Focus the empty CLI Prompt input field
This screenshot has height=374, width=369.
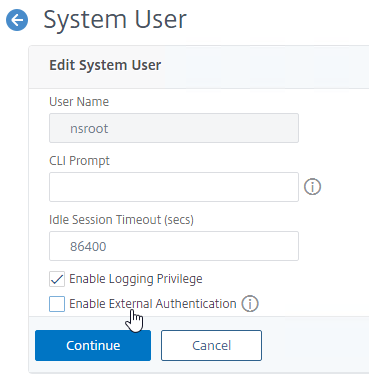pos(174,187)
